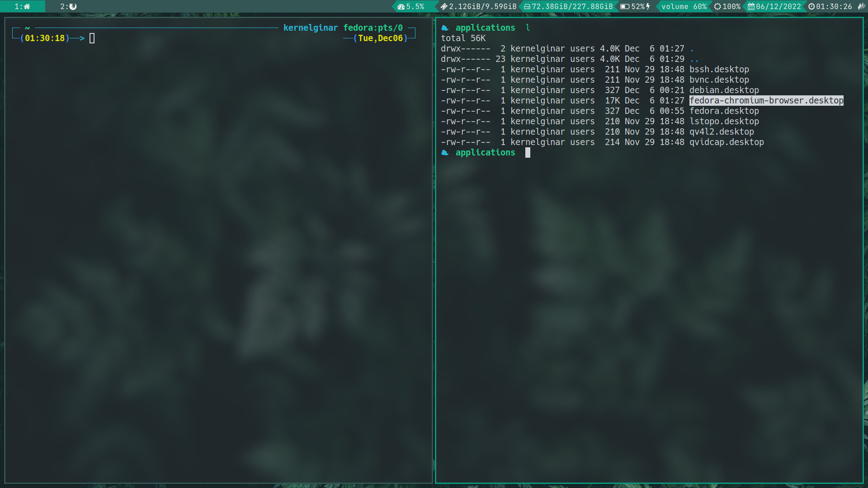The image size is (868, 488).
Task: Click the CPU usage gauge icon
Action: click(401, 7)
